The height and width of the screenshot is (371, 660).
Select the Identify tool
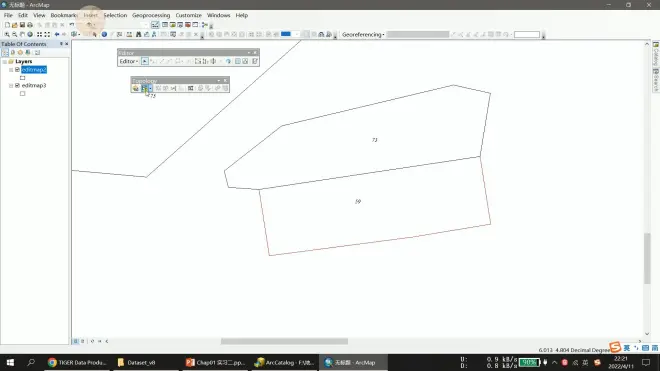[x=104, y=35]
